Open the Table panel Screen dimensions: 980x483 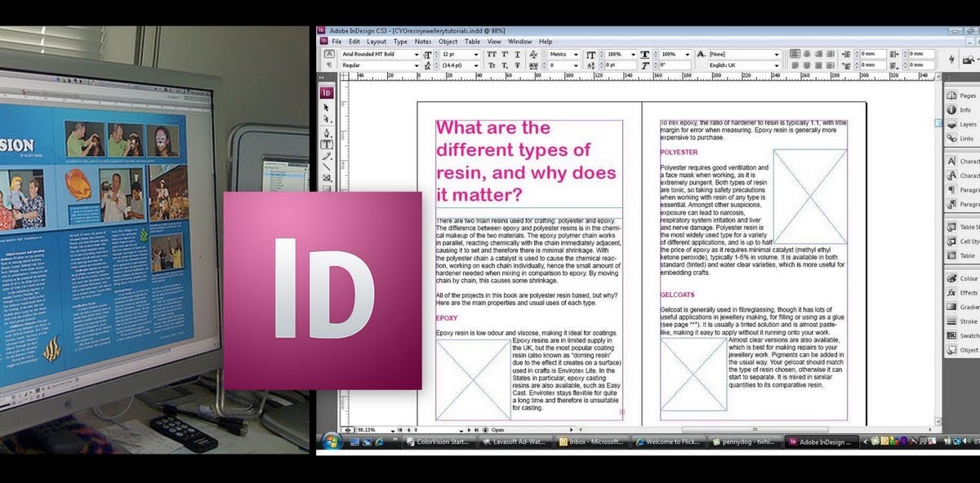[962, 255]
